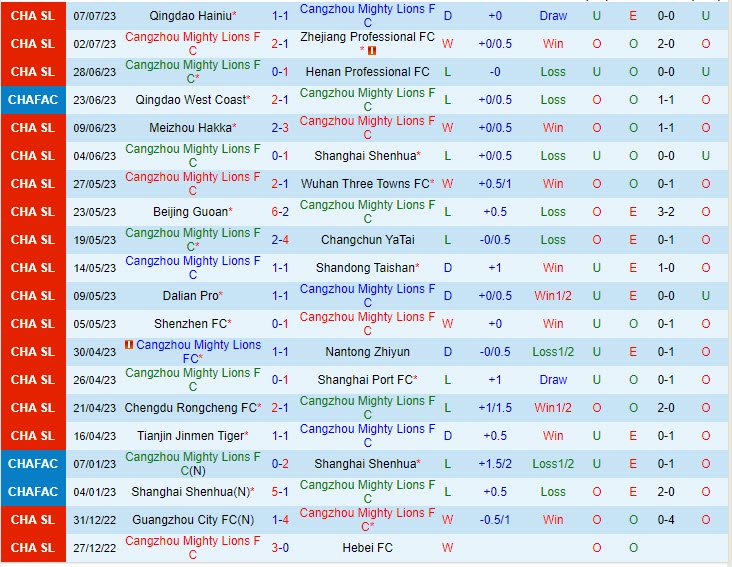
Task: Click Cangzhou Mighty Lions FC on the 28/06/23 row
Action: click(x=193, y=72)
